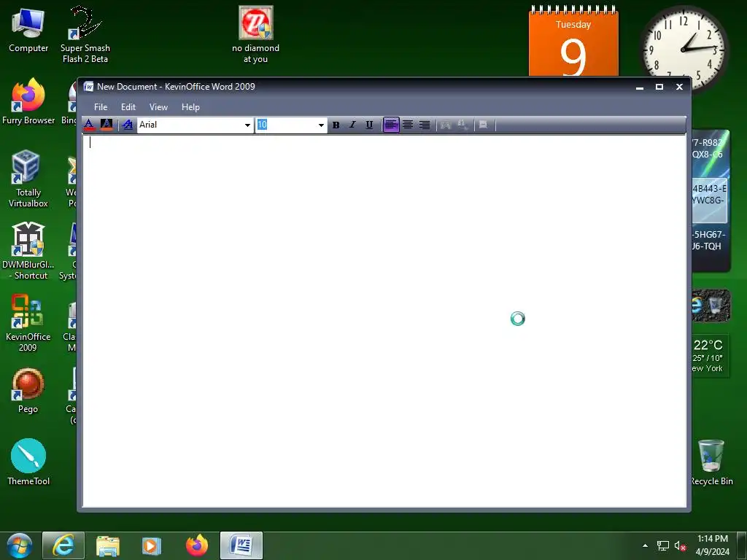Click the KevinOffice Word title bar icon
747x560 pixels.
click(88, 87)
